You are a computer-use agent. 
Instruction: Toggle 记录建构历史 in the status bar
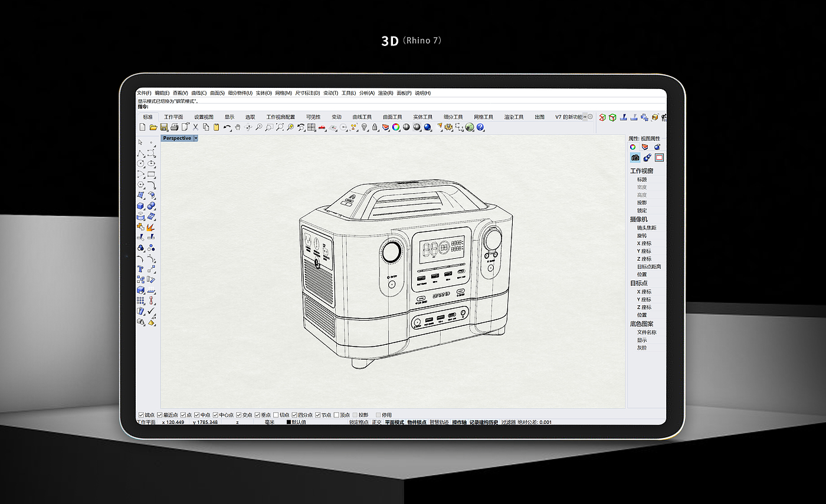click(484, 422)
